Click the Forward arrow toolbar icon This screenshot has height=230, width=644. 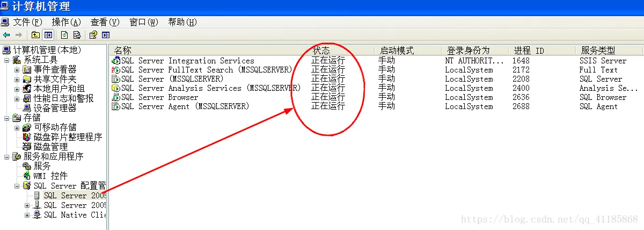tap(18, 35)
